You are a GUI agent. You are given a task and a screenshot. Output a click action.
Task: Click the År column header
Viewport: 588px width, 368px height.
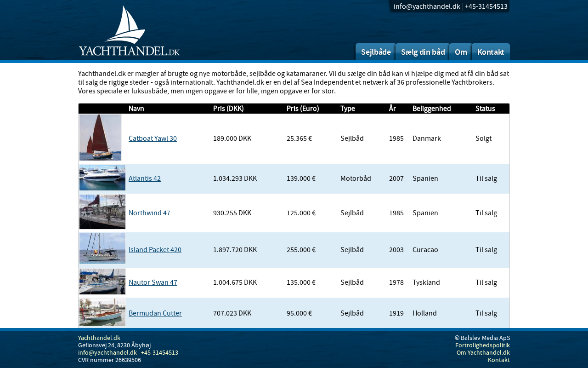(392, 109)
